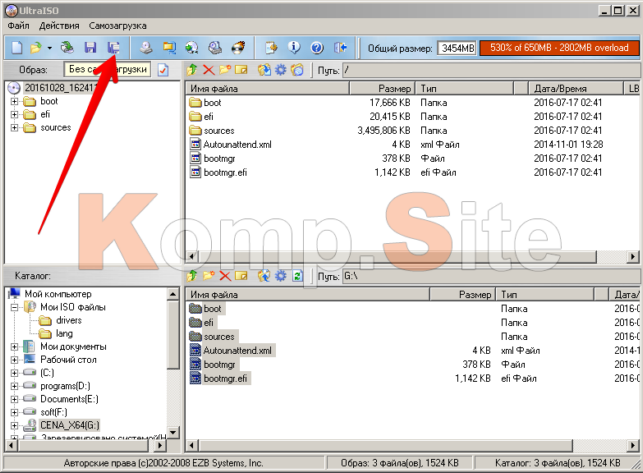Create a new folder in the image pane
643x473 pixels.
coord(225,70)
